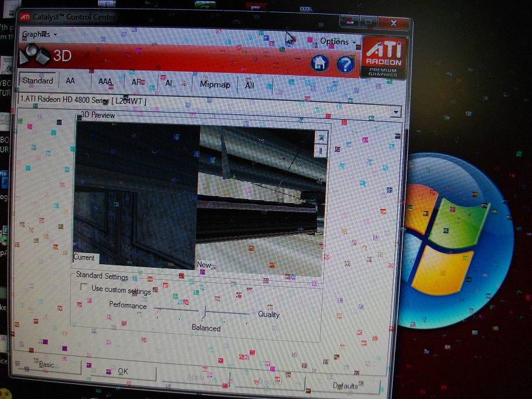The width and height of the screenshot is (532, 399).
Task: Click the Standard Settings group label
Action: pyautogui.click(x=101, y=275)
